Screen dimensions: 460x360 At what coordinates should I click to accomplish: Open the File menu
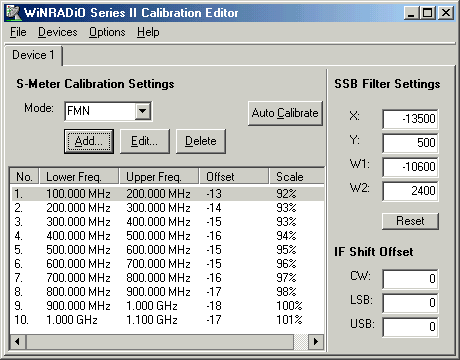[18, 32]
